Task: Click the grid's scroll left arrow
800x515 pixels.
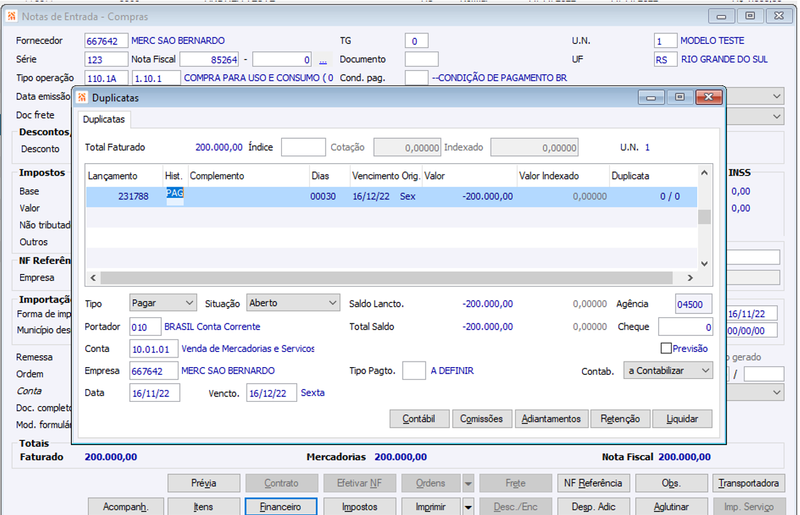Action: coord(93,278)
